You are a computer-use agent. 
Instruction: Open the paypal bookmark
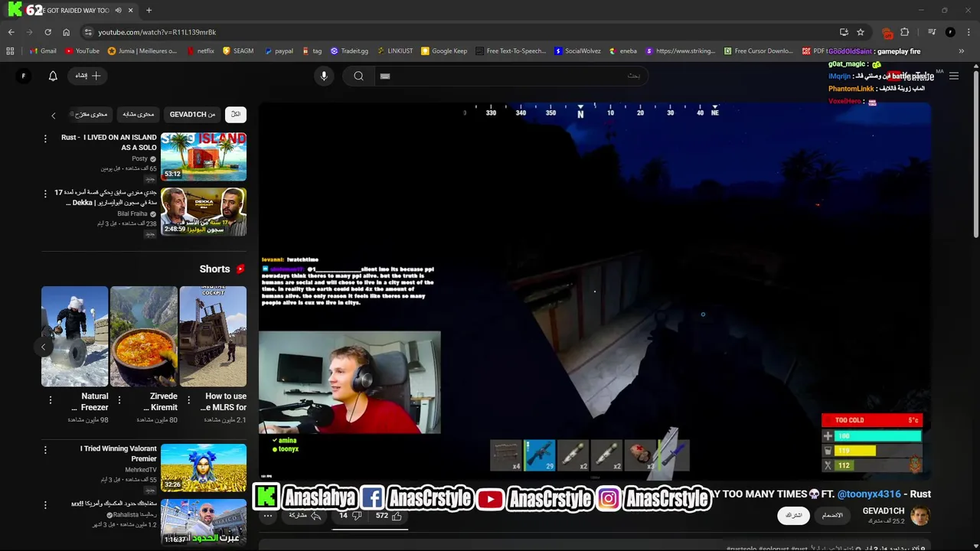click(279, 51)
